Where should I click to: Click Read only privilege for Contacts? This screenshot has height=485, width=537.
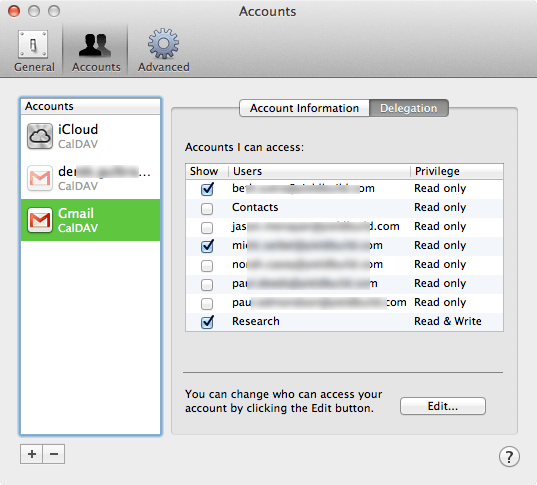(440, 208)
